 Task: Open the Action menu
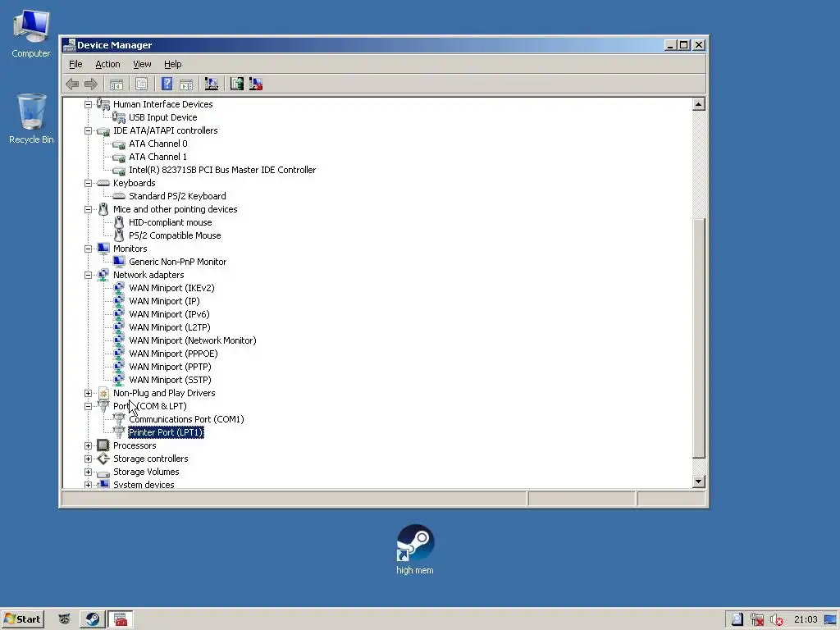pyautogui.click(x=107, y=64)
